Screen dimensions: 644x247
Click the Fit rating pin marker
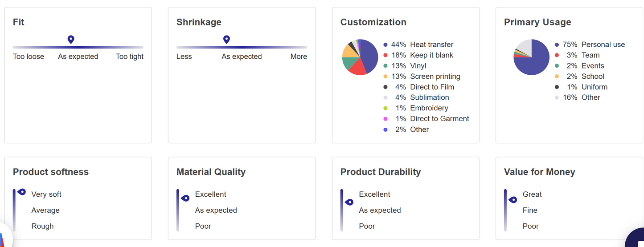pyautogui.click(x=70, y=40)
